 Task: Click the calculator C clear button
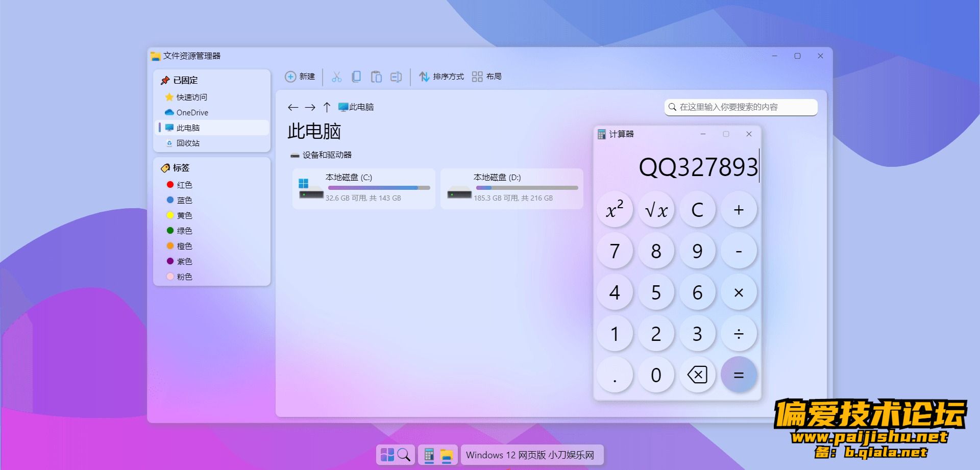tap(697, 210)
